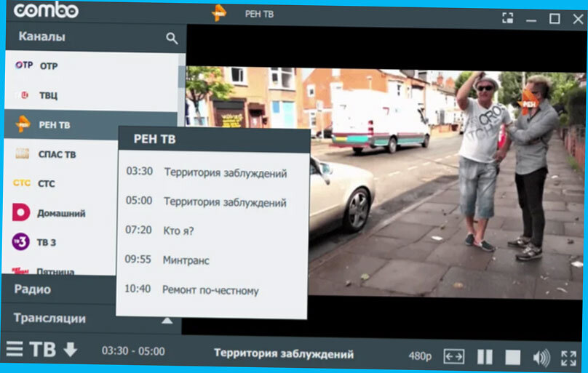Viewport: 588px width, 373px height.
Task: Click the Домашний pink logo icon
Action: coord(20,212)
